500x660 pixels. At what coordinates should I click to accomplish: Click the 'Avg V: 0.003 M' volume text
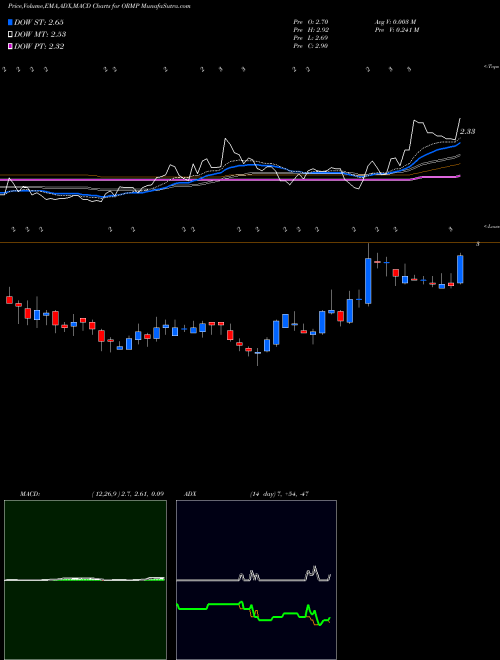click(395, 22)
